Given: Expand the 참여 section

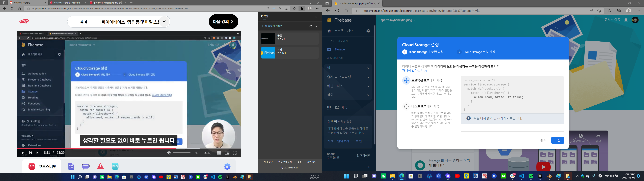Looking at the screenshot, I should click(x=348, y=95).
